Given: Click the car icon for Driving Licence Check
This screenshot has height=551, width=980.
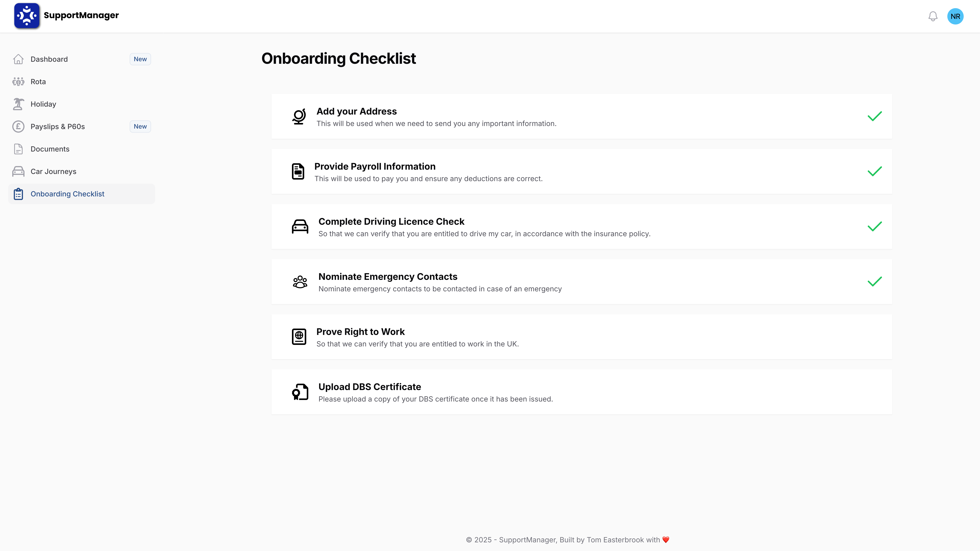Looking at the screenshot, I should 300,227.
